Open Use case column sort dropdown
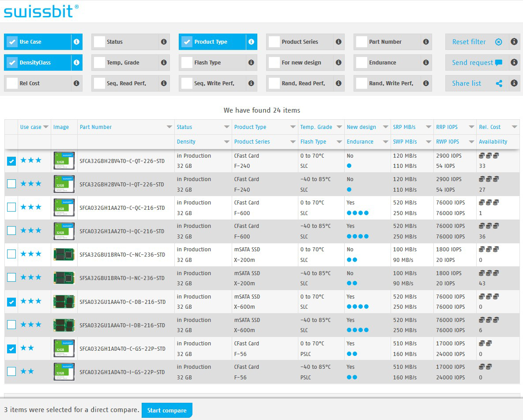The width and height of the screenshot is (523, 420). (46, 127)
